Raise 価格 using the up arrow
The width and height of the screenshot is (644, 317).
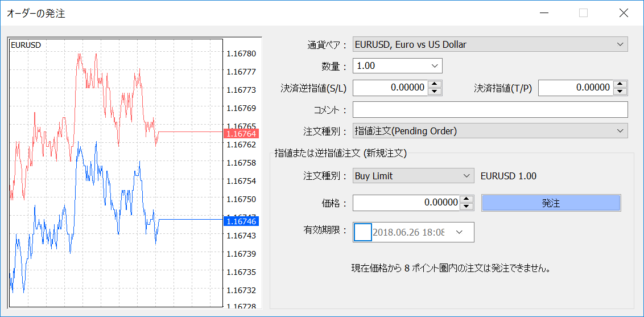(467, 199)
